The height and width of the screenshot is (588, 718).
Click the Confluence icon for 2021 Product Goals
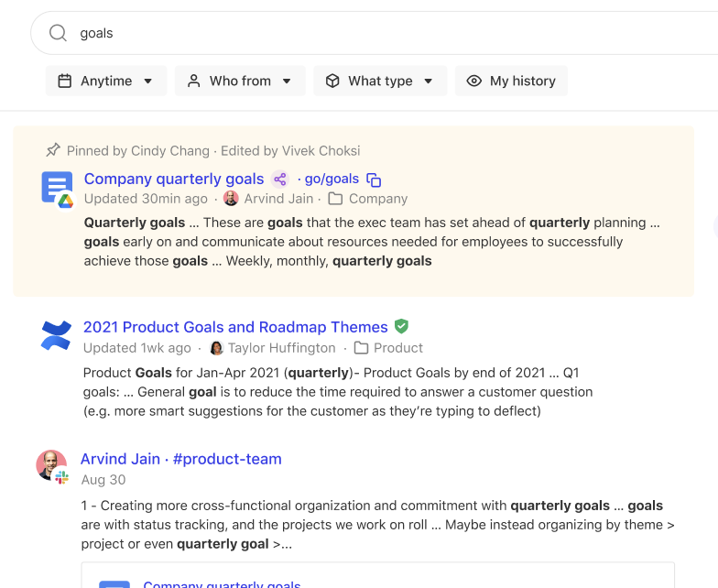(57, 335)
